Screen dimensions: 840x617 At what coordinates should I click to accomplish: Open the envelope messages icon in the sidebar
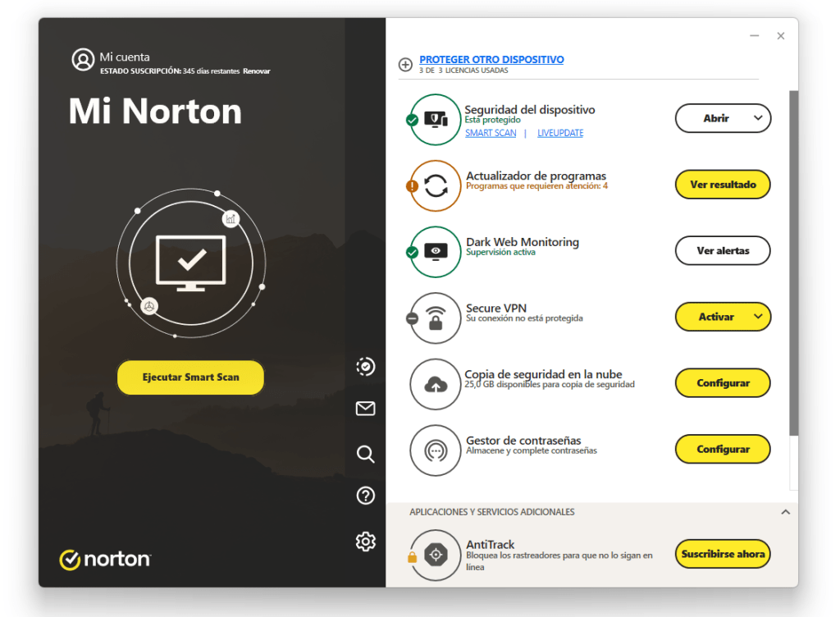point(365,409)
